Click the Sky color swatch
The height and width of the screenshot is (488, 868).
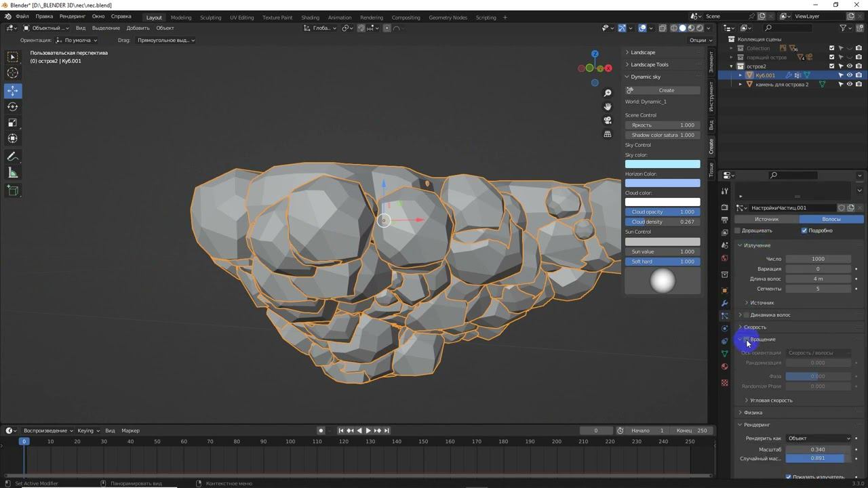click(662, 164)
